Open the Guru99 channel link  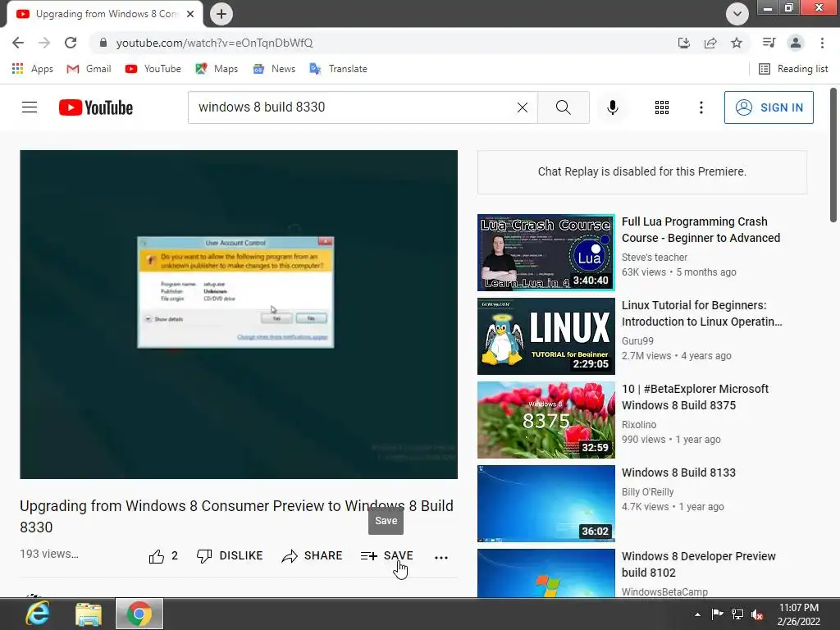[637, 340]
